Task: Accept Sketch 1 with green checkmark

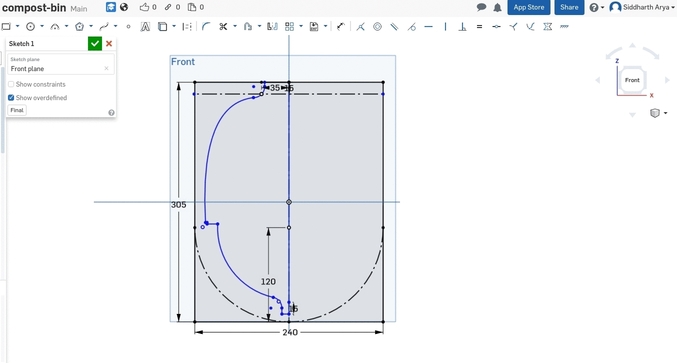Action: pos(95,44)
